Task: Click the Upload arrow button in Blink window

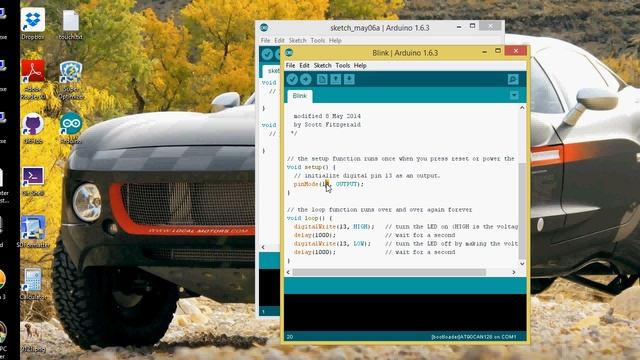Action: pyautogui.click(x=306, y=79)
